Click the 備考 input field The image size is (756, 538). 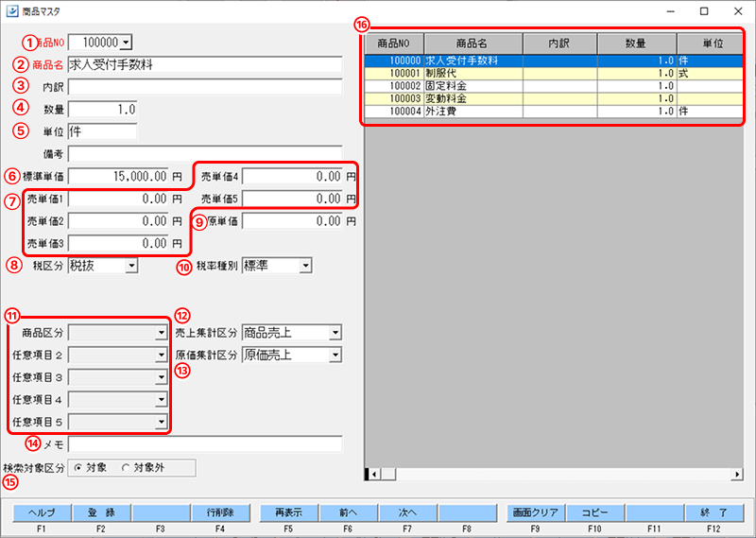tap(205, 154)
